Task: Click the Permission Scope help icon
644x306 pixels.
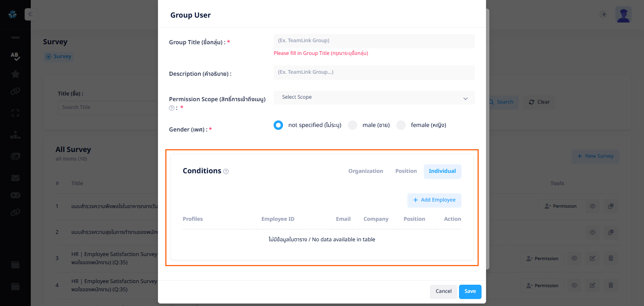Action: 171,108
